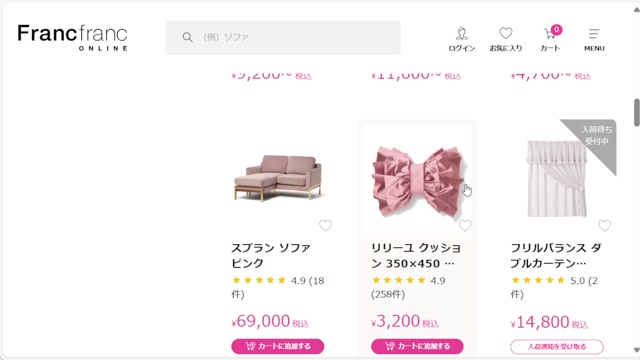Screen dimensions: 640x360
Task: Open the pink sofa product image
Action: point(278,178)
